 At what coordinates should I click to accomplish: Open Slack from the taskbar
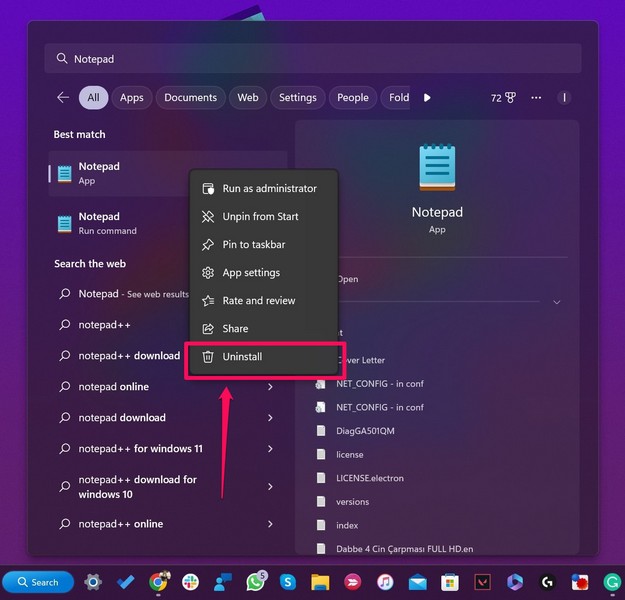click(190, 581)
